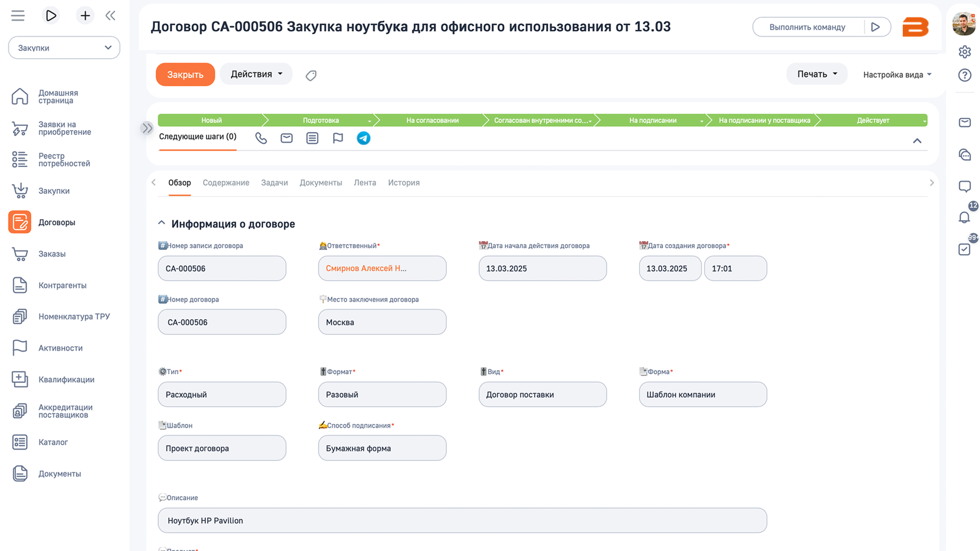
Task: Expand the side panel with the double-arrow handle
Action: (x=147, y=128)
